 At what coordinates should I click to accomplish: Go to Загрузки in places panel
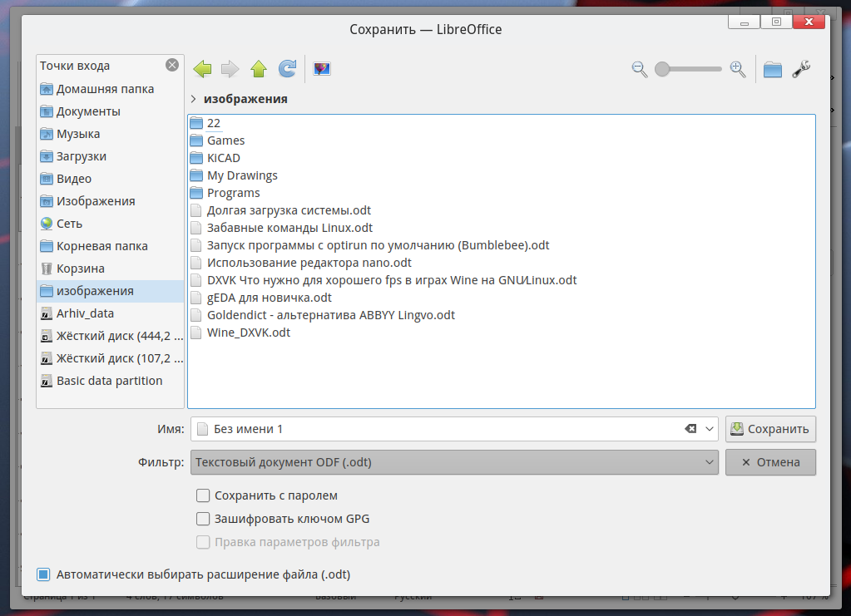[x=110, y=156]
